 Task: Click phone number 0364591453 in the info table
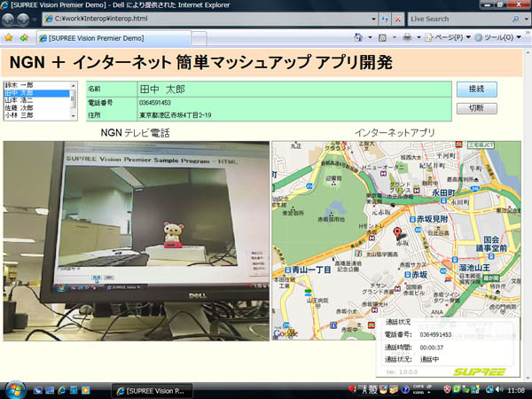[154, 103]
